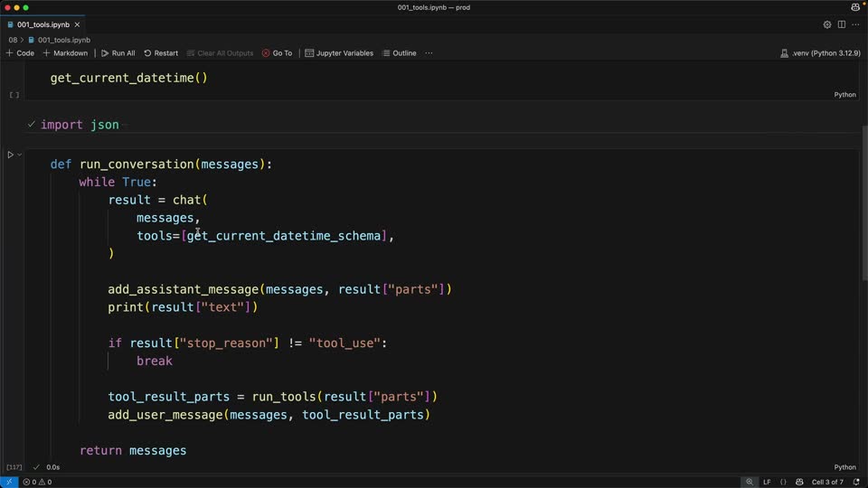Click the remote window indicator in status bar
The height and width of the screenshot is (488, 868).
pos(9,482)
